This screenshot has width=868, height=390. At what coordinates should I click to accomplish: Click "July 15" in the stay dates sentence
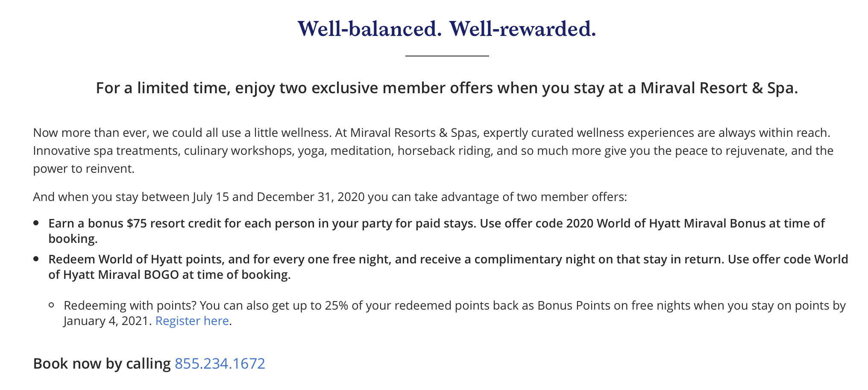pyautogui.click(x=211, y=197)
